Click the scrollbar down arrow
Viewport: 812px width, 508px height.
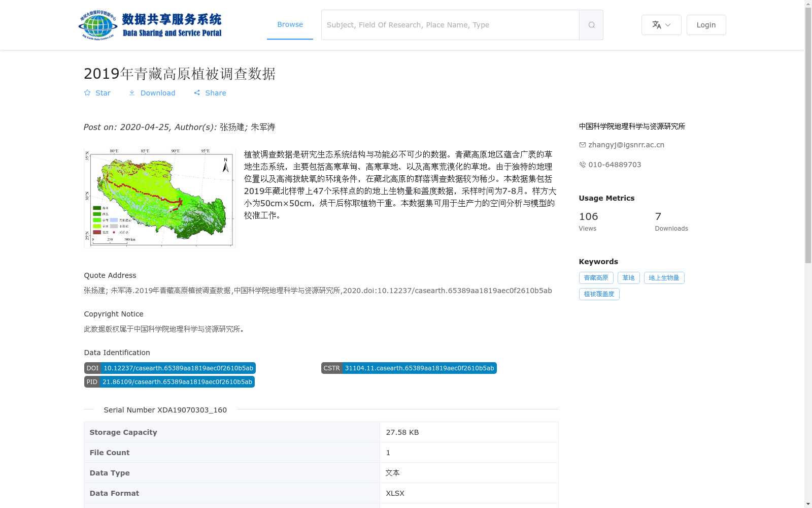click(808, 504)
